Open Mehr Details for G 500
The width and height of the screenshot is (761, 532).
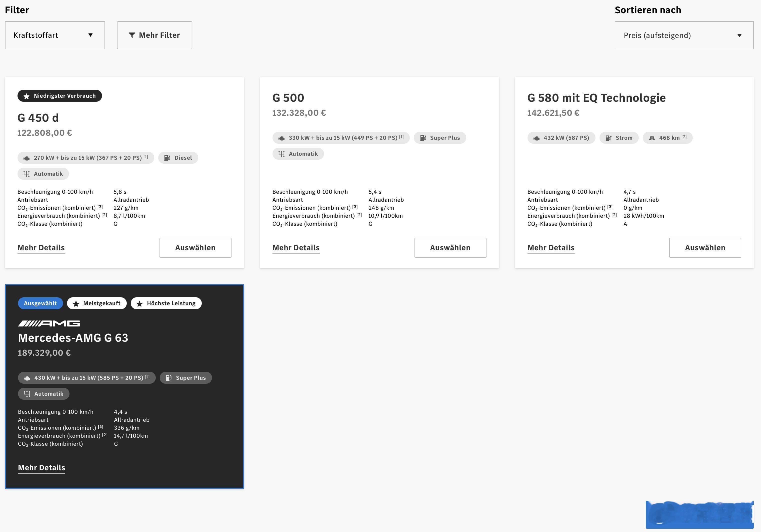coord(296,247)
